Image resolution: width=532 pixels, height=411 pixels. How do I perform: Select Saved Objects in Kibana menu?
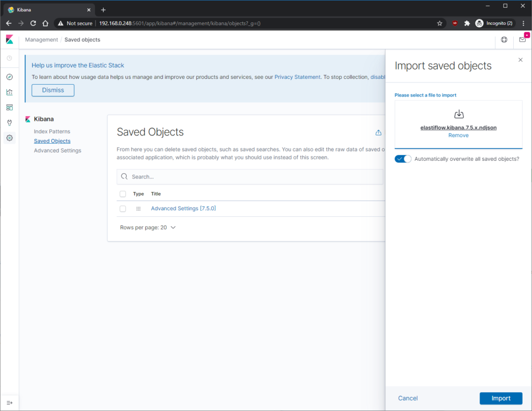(52, 141)
